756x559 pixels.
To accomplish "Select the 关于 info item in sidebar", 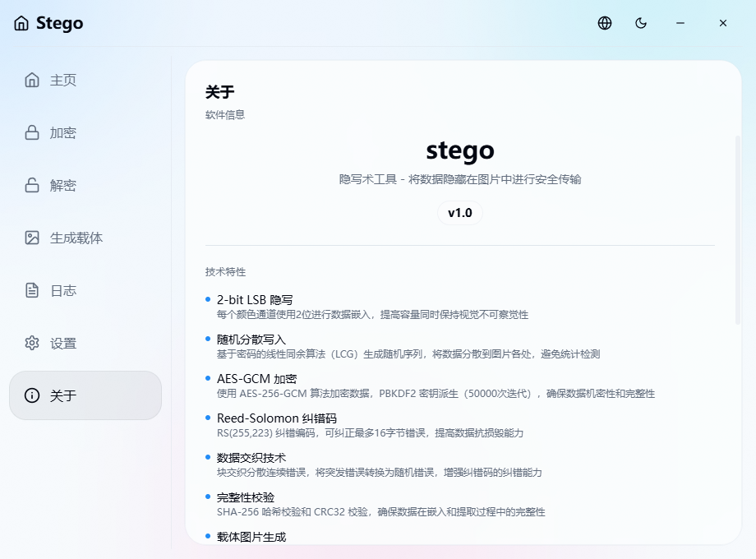I will click(x=62, y=396).
